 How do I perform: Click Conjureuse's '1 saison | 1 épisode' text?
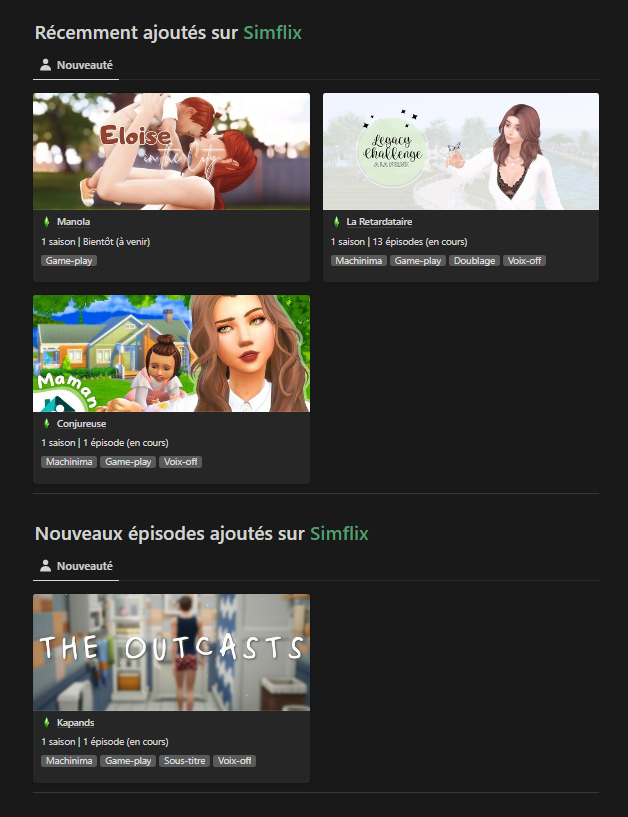pos(105,443)
